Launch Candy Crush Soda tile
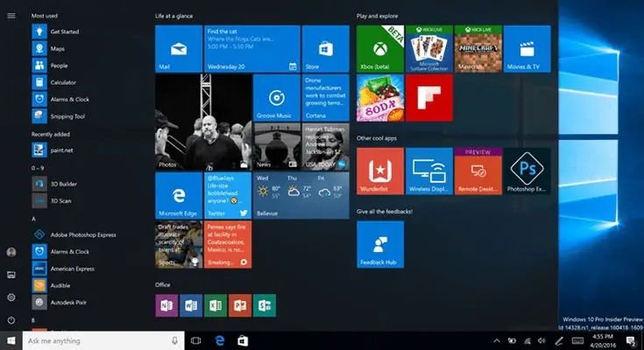Screen dimensions: 644x350 (380, 98)
